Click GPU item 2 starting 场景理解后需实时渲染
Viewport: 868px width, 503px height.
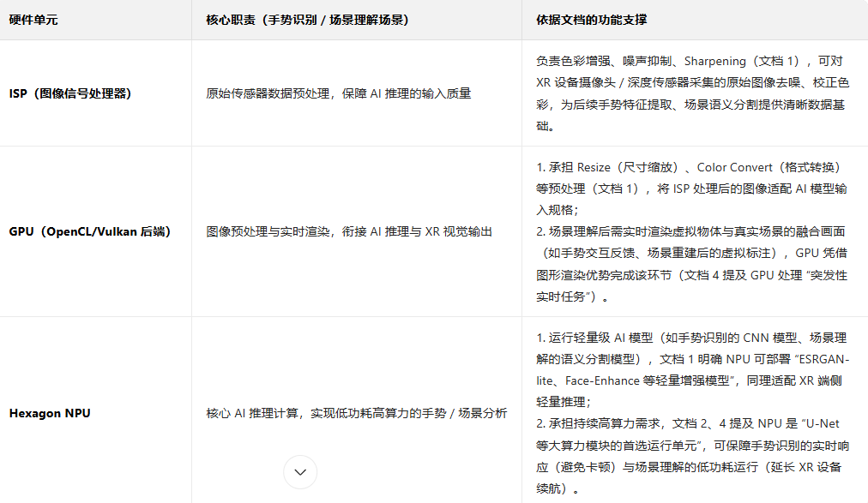click(691, 264)
